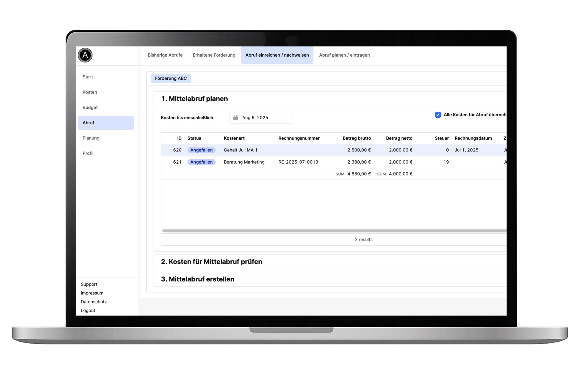Open the Support link

tap(89, 284)
